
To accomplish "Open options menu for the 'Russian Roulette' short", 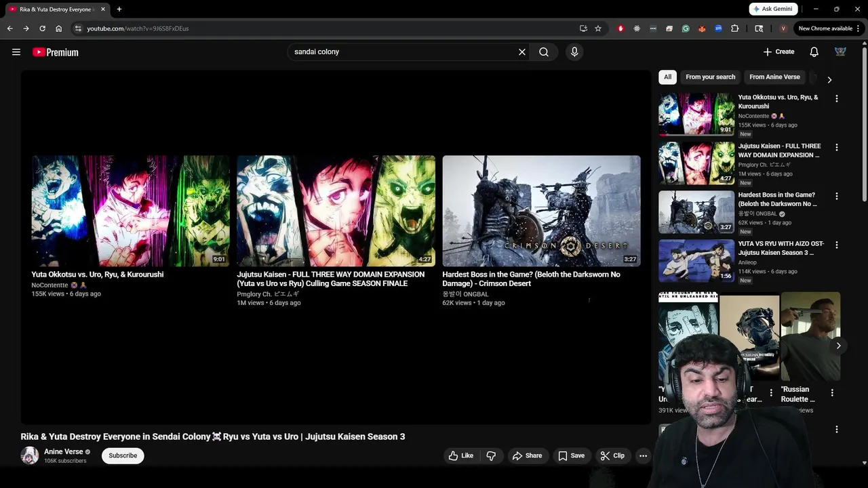I will [832, 392].
